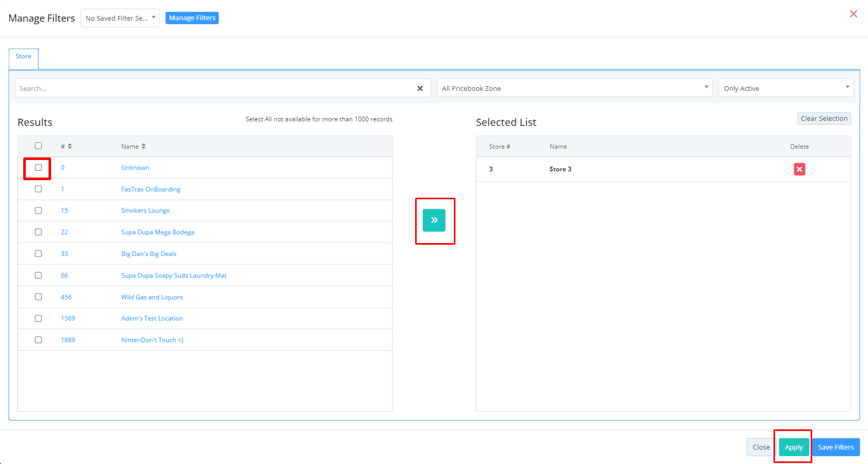The image size is (868, 464).
Task: Clear the search field with the X icon
Action: [x=420, y=88]
